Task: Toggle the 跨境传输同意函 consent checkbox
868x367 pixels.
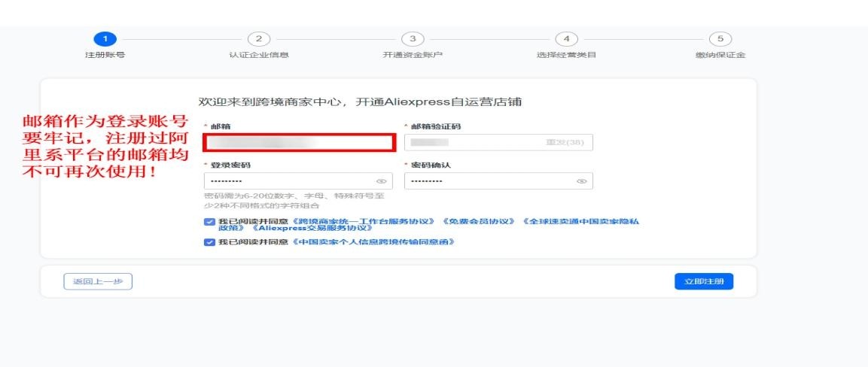Action: pos(209,242)
